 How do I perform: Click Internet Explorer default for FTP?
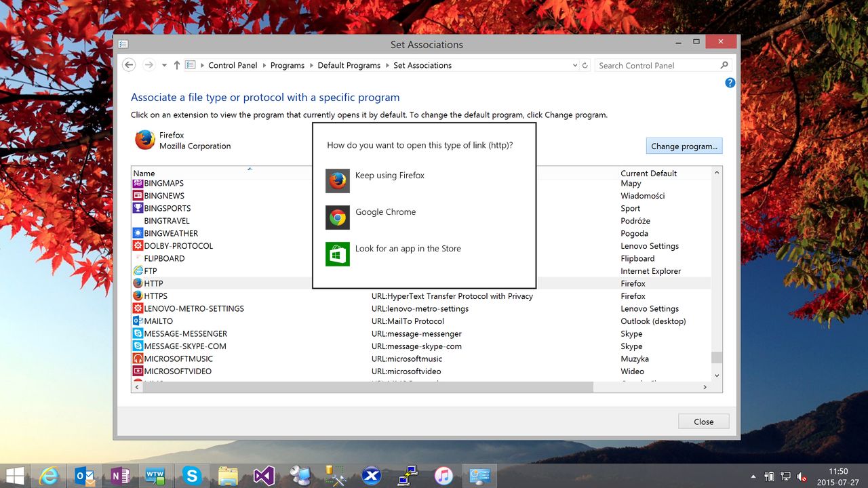(x=650, y=271)
